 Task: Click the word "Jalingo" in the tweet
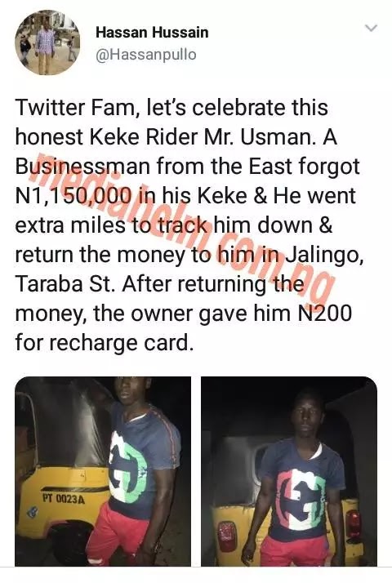click(324, 256)
